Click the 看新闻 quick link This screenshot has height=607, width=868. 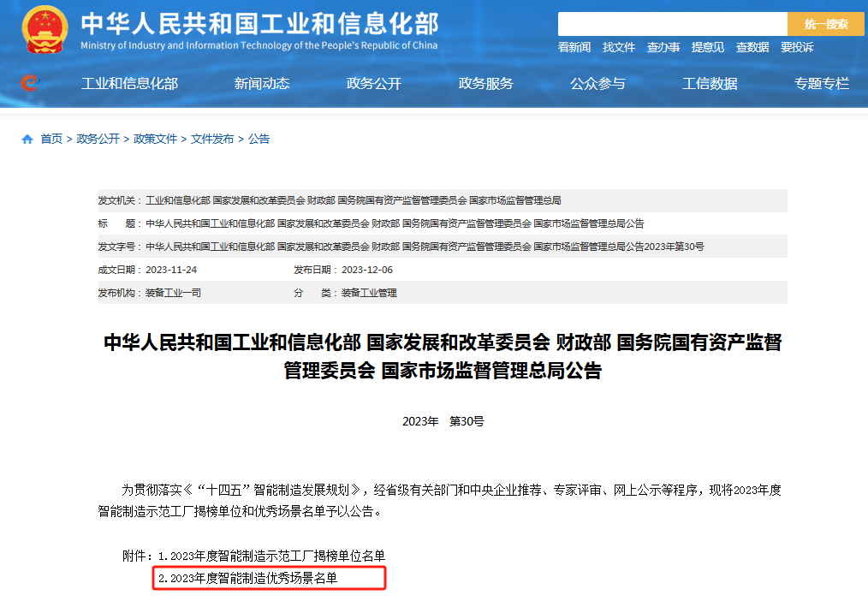point(574,47)
